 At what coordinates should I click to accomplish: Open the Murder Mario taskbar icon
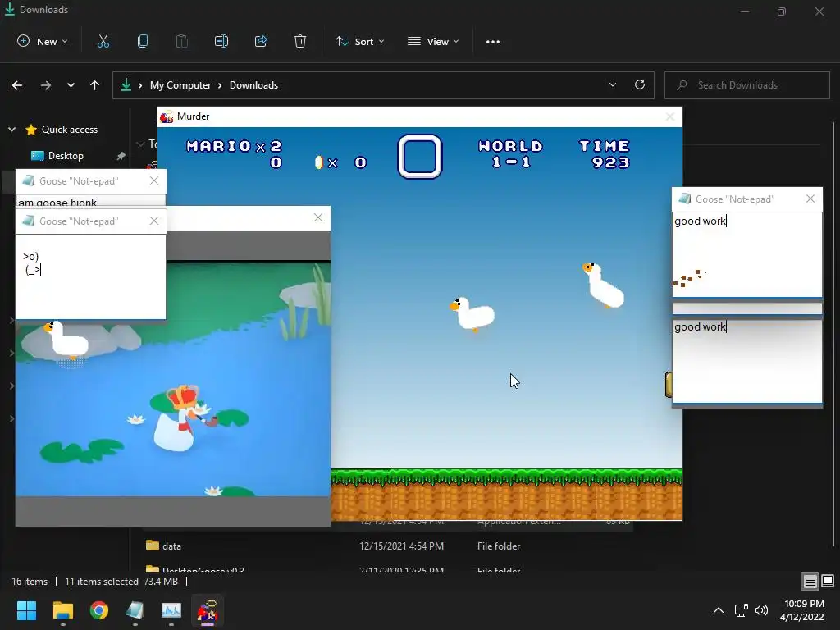[208, 610]
